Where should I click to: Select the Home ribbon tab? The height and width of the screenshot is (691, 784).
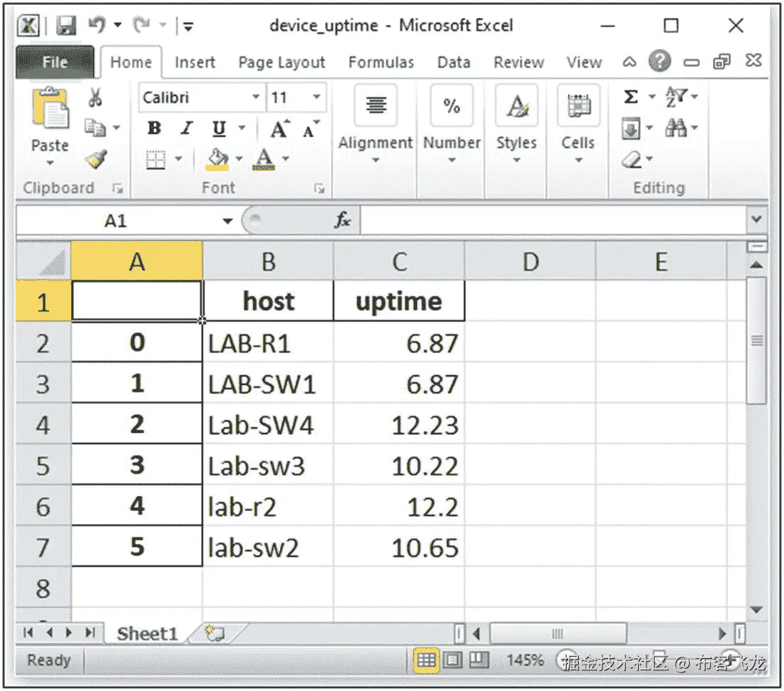coord(131,63)
